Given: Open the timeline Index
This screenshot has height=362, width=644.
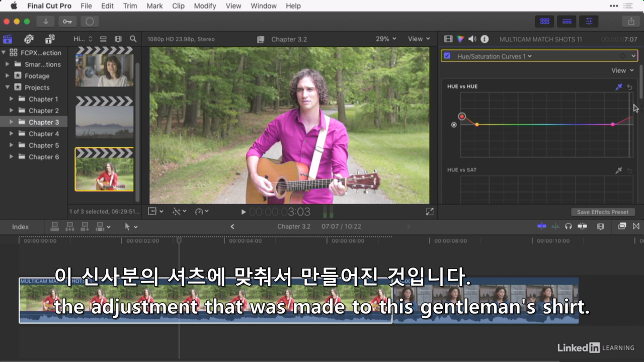Looking at the screenshot, I should point(21,227).
